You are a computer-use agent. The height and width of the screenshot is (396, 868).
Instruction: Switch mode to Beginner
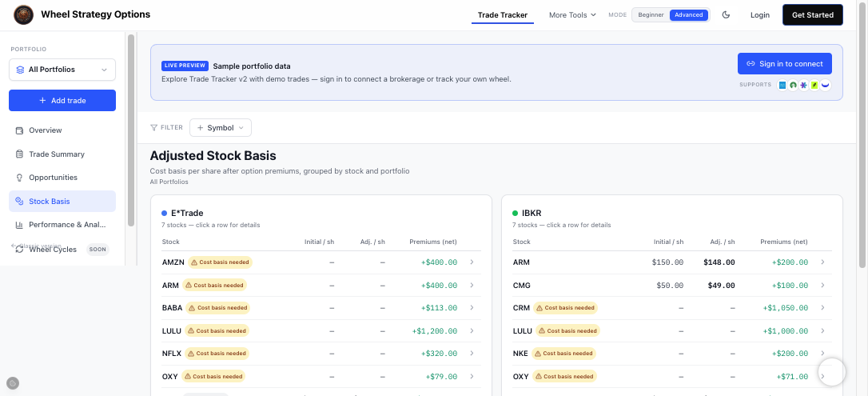click(x=651, y=15)
